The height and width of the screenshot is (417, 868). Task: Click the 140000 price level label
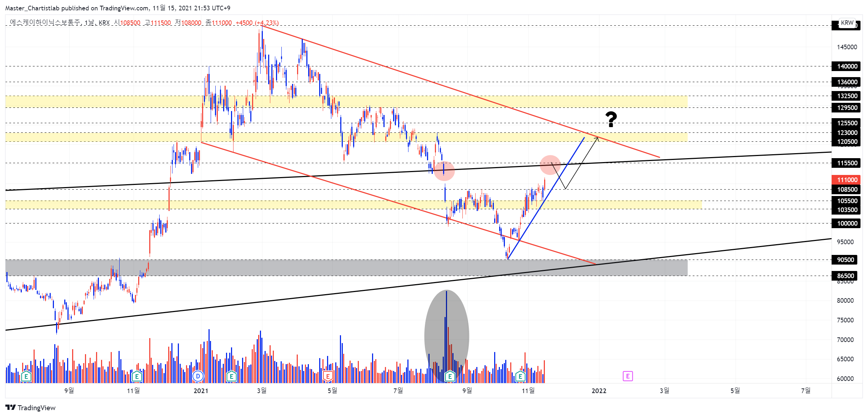point(846,66)
